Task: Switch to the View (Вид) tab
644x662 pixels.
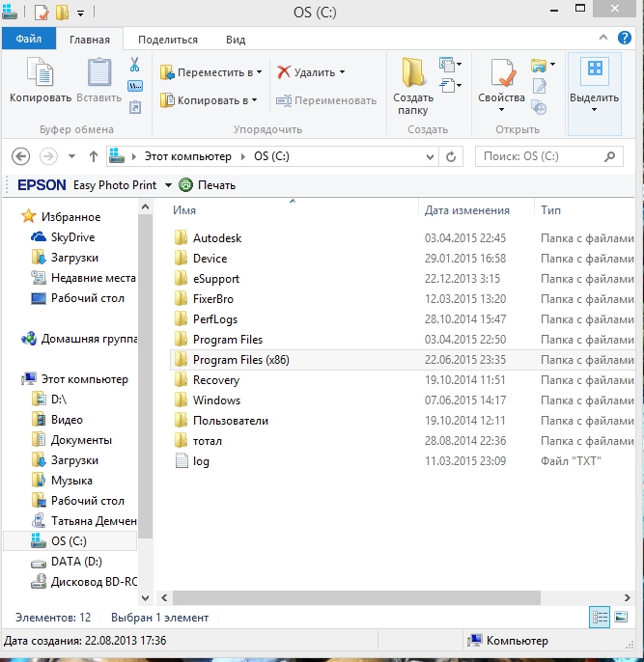Action: click(x=236, y=40)
